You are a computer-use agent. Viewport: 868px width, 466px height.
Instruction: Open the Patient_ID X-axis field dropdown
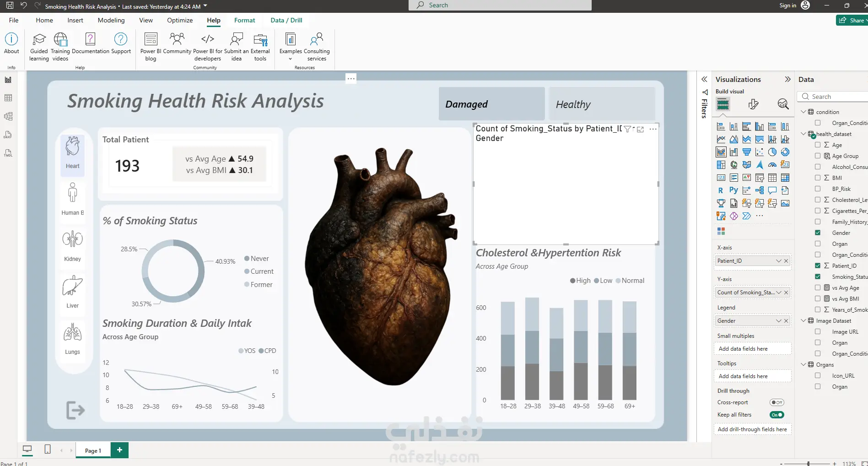pyautogui.click(x=778, y=261)
